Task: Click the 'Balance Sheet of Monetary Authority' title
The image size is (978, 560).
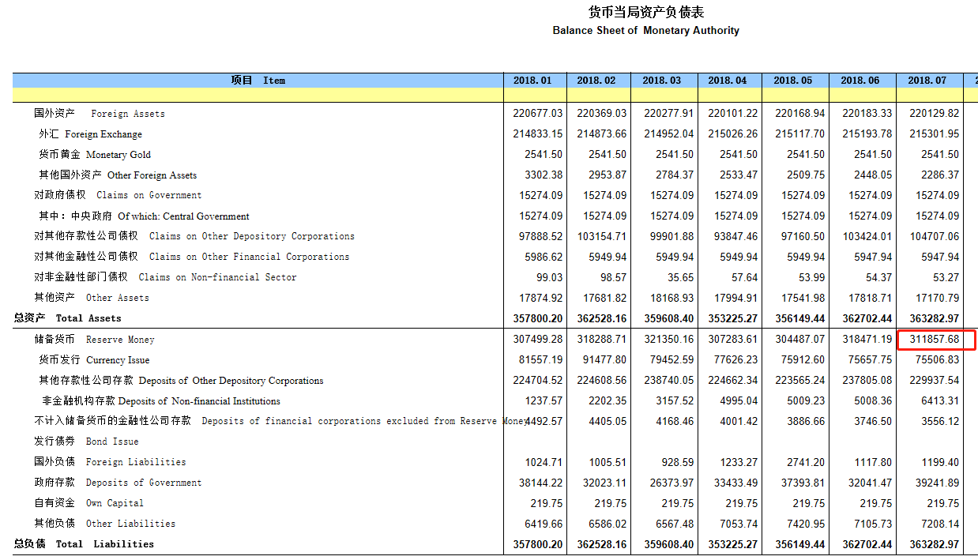Action: coord(645,31)
